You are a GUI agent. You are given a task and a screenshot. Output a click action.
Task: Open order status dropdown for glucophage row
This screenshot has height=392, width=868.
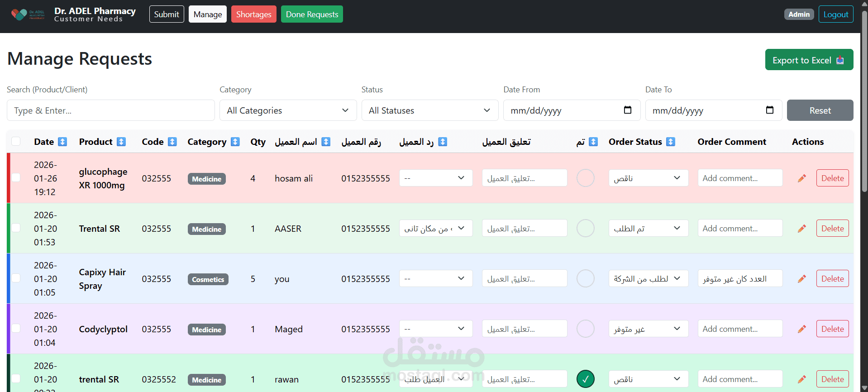649,178
